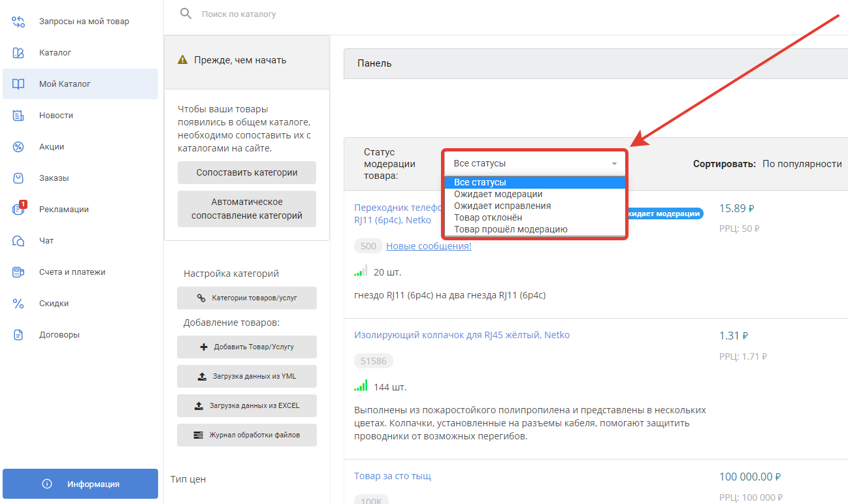The width and height of the screenshot is (848, 504).
Task: Open Запросы на мой товар section
Action: point(84,22)
